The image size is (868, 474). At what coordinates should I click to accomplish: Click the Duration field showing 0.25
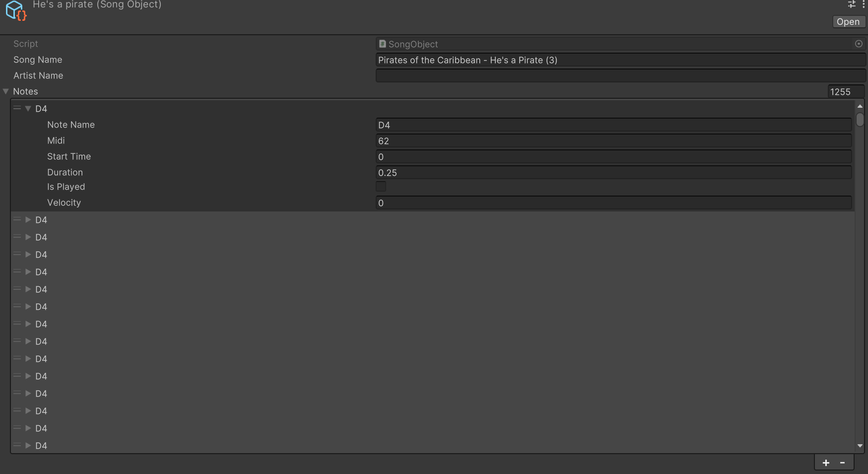pos(613,173)
